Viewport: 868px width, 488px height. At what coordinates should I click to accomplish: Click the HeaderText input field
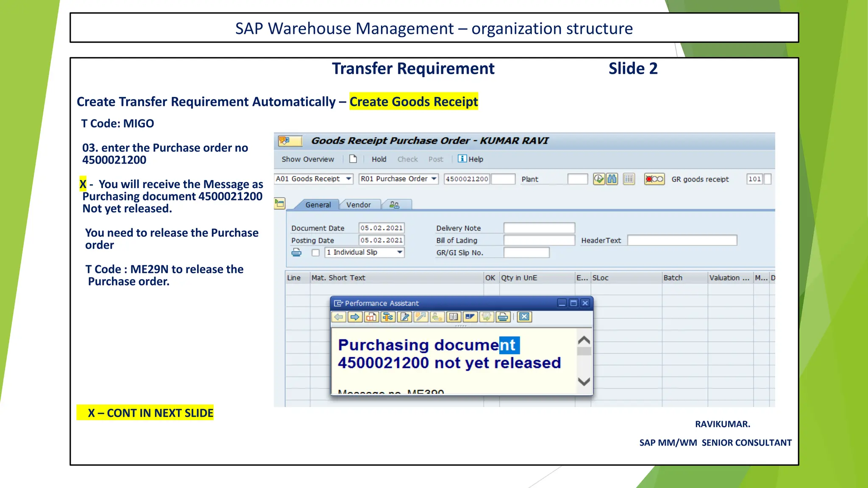coord(682,240)
